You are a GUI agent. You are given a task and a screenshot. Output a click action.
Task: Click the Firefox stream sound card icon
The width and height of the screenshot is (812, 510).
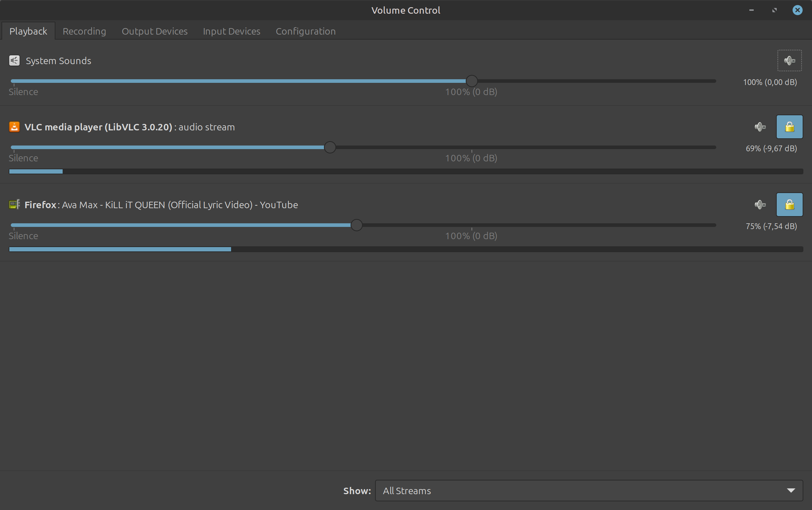point(14,205)
